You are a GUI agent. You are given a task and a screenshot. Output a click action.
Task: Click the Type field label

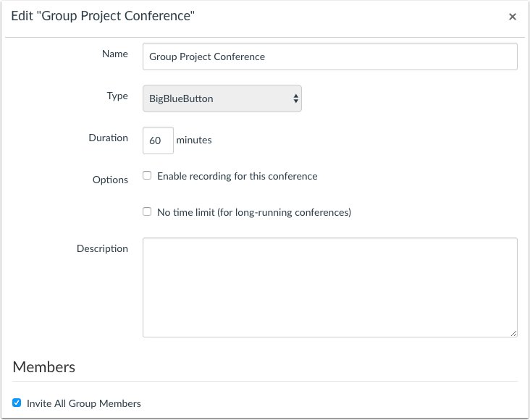click(117, 96)
